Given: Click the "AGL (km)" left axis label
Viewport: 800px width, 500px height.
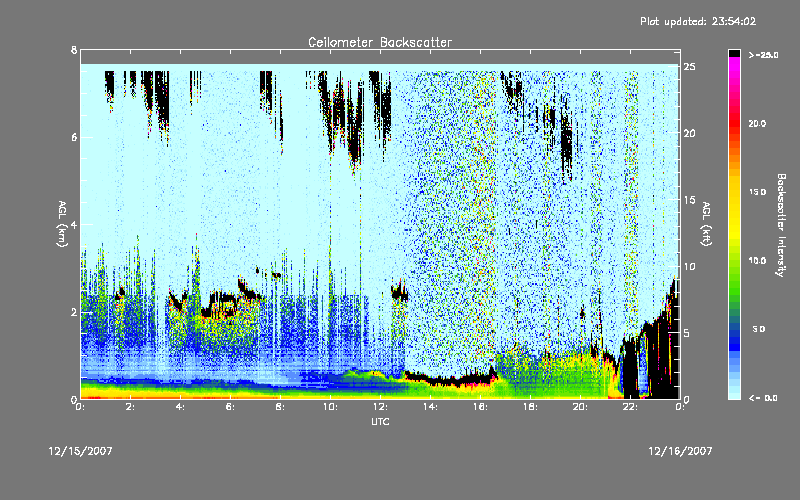Looking at the screenshot, I should click(x=62, y=224).
